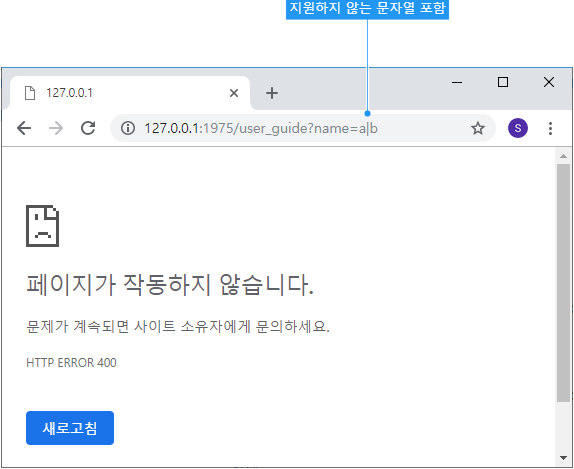Click the 새로고침 reload button
The height and width of the screenshot is (469, 574).
pos(70,428)
